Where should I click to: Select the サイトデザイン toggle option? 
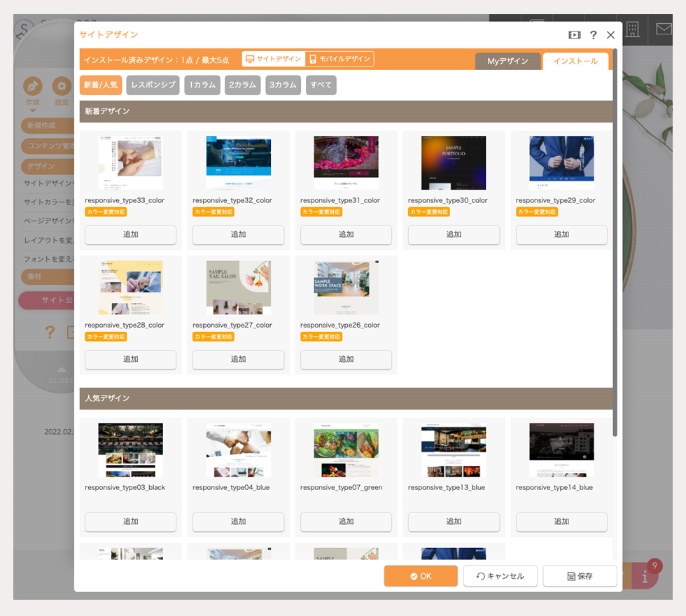coord(274,59)
